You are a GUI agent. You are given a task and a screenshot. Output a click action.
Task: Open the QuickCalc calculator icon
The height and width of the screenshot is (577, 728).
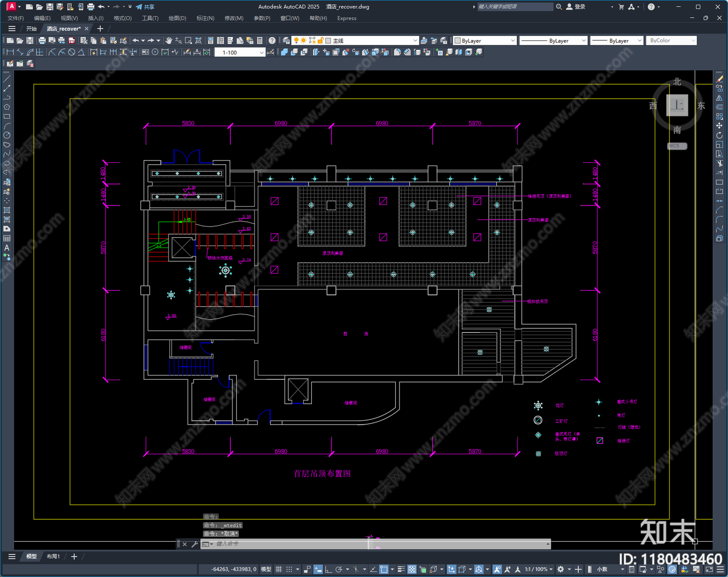click(260, 40)
